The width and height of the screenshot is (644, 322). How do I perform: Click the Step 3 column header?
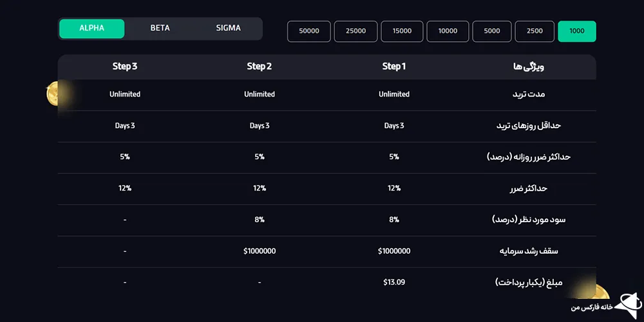pos(125,66)
